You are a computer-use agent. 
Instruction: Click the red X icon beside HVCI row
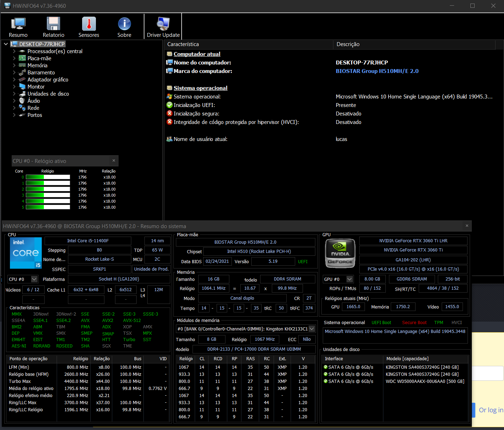point(170,122)
